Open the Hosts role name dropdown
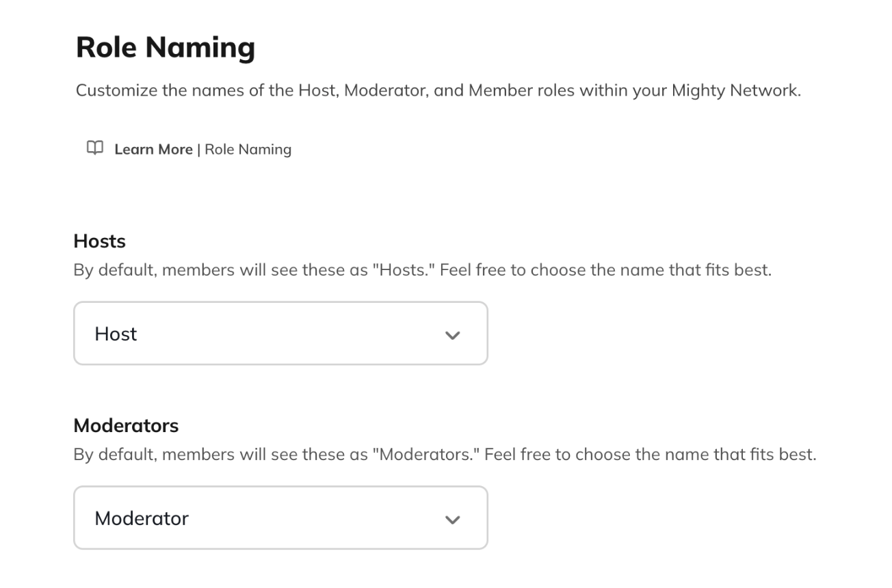Image resolution: width=892 pixels, height=588 pixels. tap(280, 334)
